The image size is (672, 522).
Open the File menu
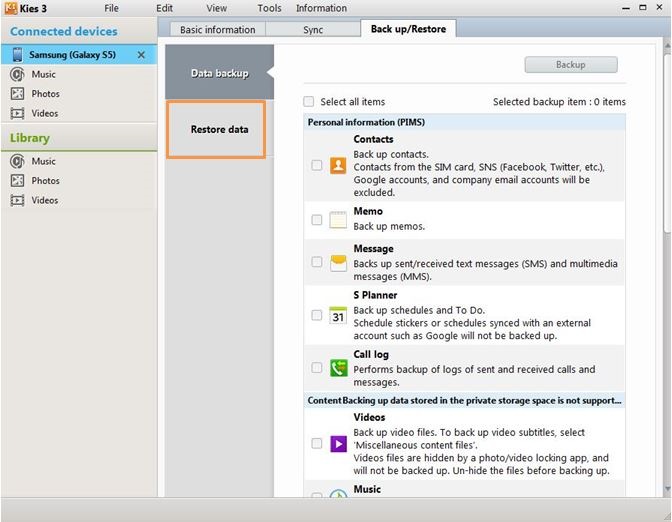111,8
